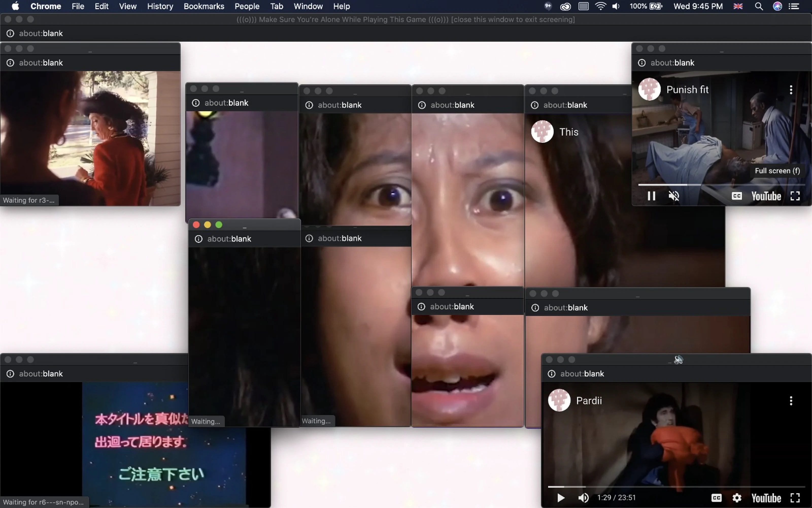Image resolution: width=812 pixels, height=508 pixels.
Task: Toggle captions on Pardii video
Action: [x=716, y=498]
